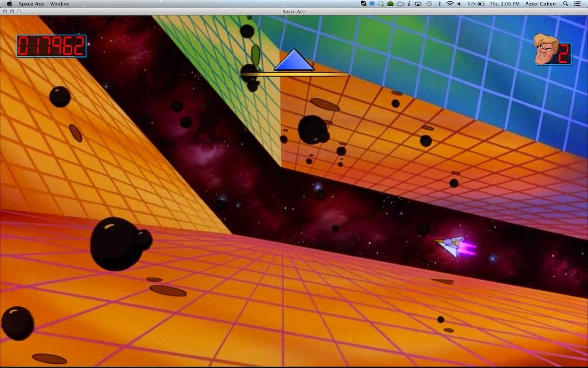Click the Spotlight magnifying glass icon

click(565, 3)
